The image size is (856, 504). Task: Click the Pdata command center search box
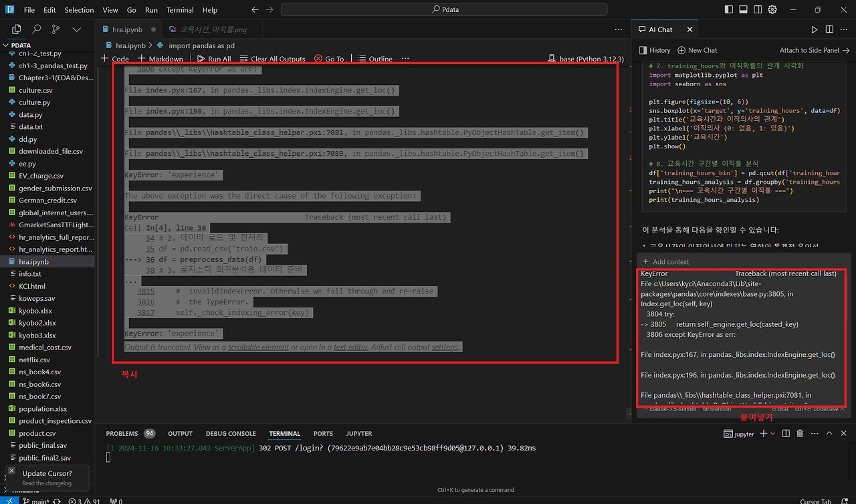coord(444,10)
